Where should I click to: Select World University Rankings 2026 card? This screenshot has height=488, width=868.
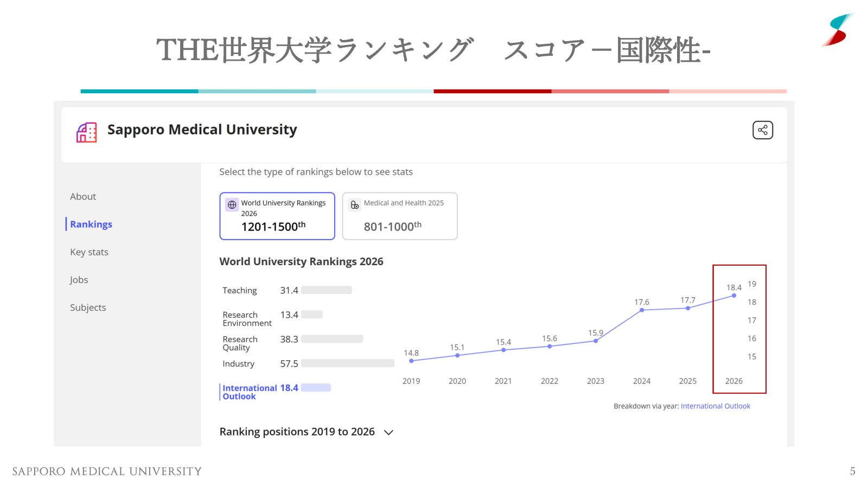[277, 216]
